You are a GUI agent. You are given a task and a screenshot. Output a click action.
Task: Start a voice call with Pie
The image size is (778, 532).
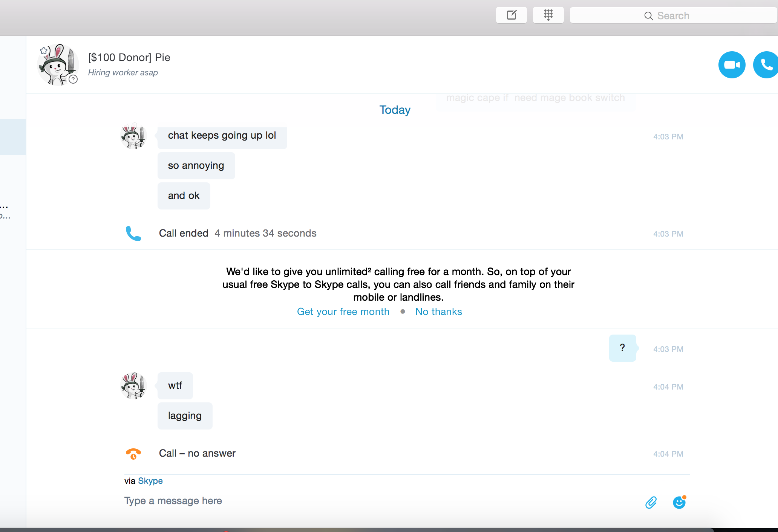(766, 65)
